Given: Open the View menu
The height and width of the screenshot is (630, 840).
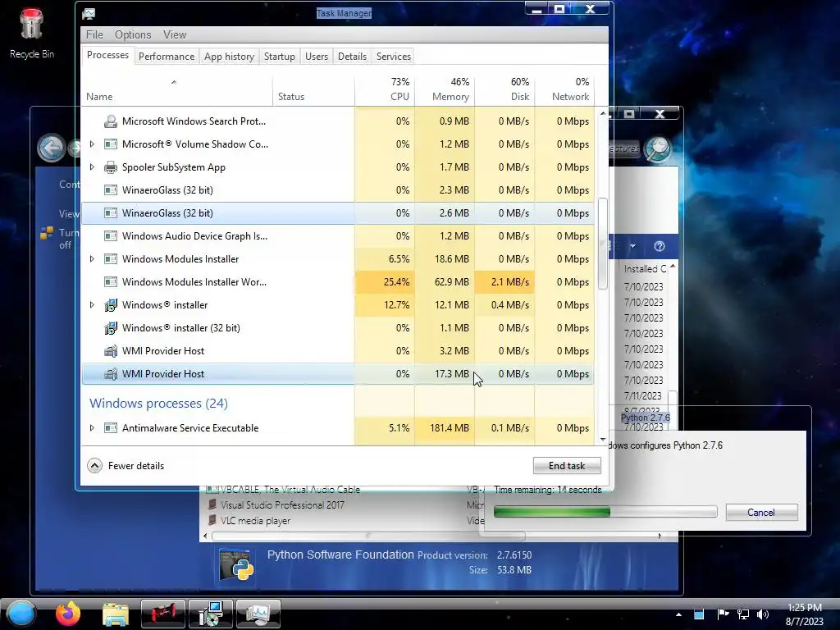Looking at the screenshot, I should pos(175,34).
